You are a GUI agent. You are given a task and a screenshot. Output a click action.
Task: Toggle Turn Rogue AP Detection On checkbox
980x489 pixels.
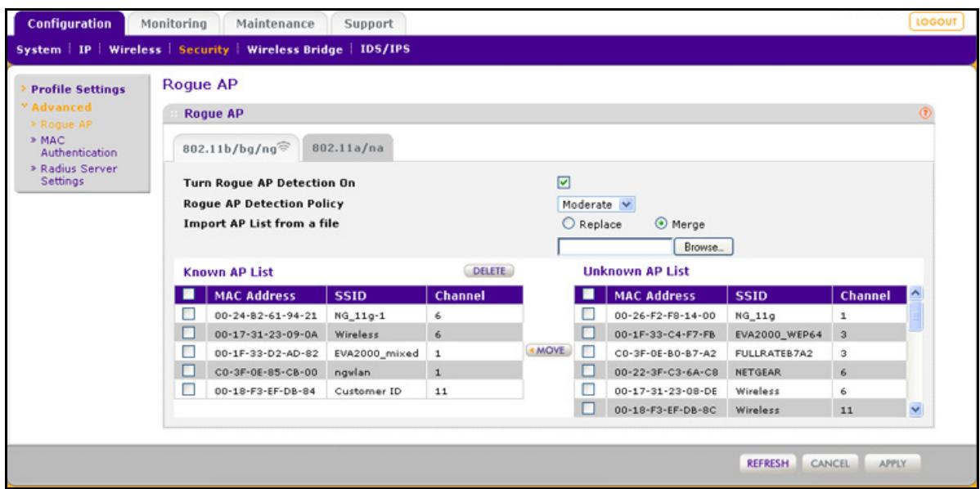(563, 183)
